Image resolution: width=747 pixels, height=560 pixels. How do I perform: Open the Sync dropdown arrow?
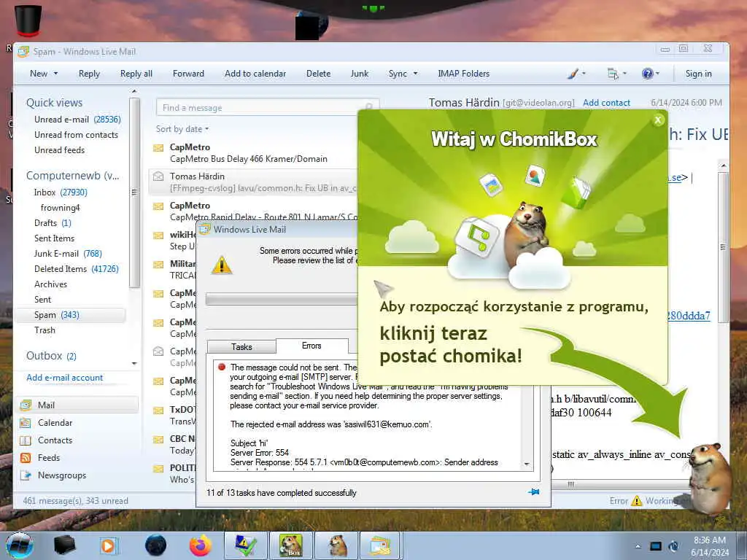[415, 74]
